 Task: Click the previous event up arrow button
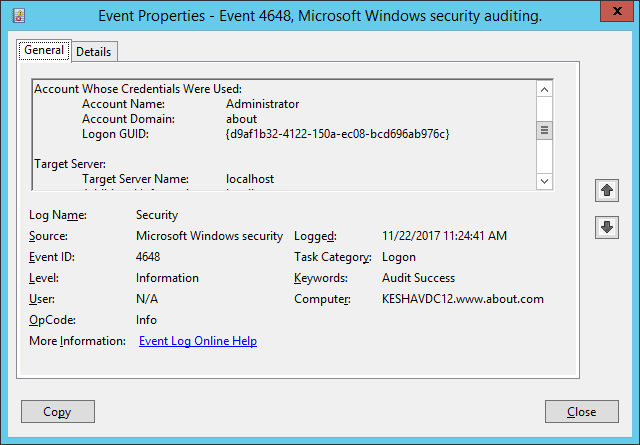tap(607, 190)
